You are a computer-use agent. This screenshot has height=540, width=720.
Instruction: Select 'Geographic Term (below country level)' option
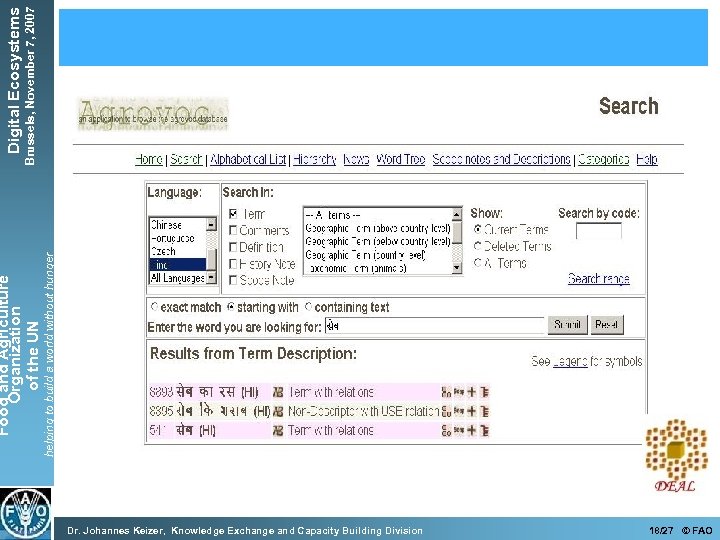tap(377, 242)
